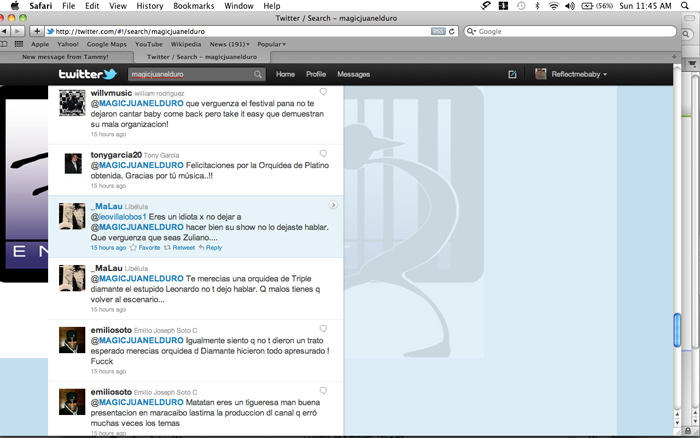Click bubble icon on second emiliosoto tweet
The width and height of the screenshot is (700, 438).
(323, 391)
